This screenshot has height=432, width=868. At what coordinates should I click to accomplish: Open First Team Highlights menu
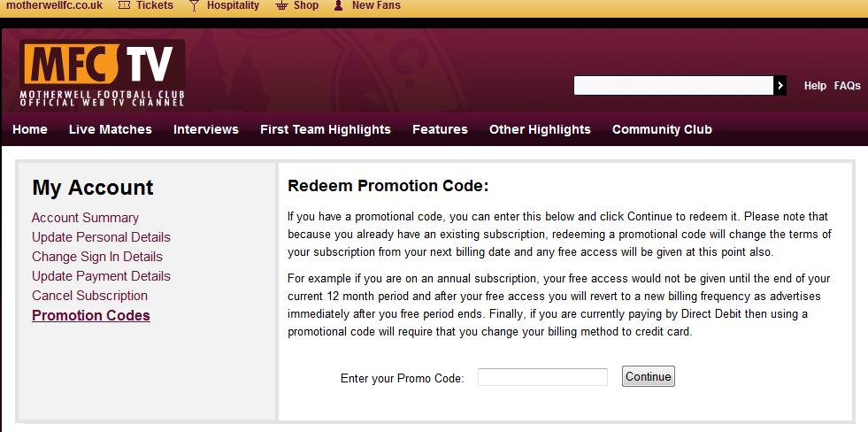pyautogui.click(x=326, y=129)
